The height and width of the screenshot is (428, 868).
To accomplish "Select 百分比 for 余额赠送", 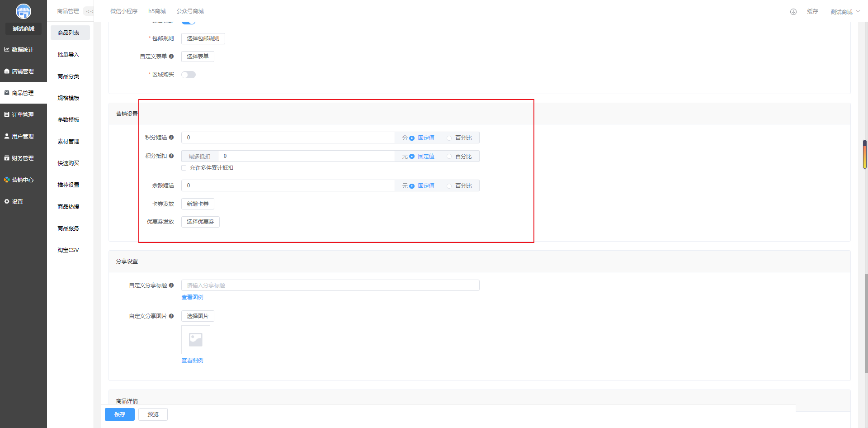I will pos(459,186).
